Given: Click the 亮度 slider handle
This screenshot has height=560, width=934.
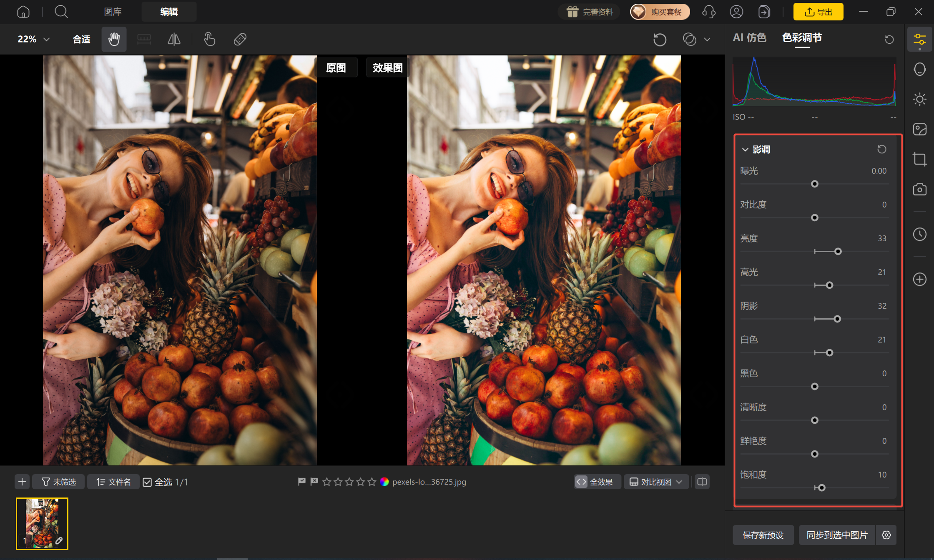Looking at the screenshot, I should pyautogui.click(x=838, y=252).
